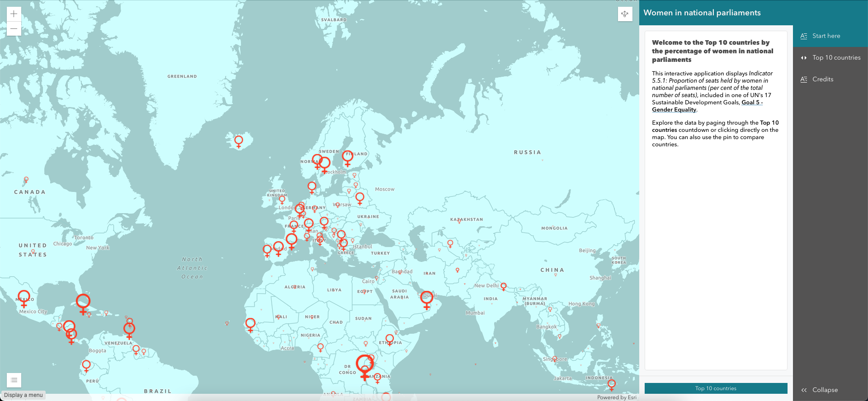Open the Start here section

coord(830,36)
